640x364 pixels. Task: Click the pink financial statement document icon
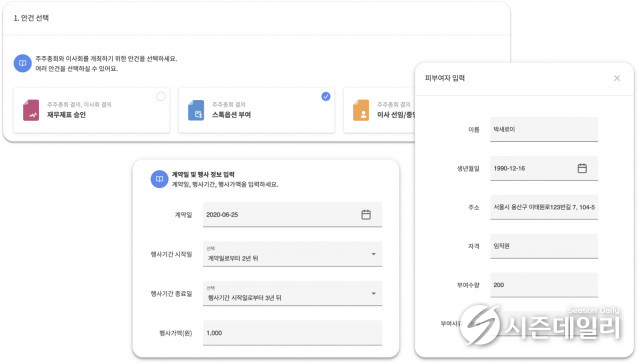(31, 110)
